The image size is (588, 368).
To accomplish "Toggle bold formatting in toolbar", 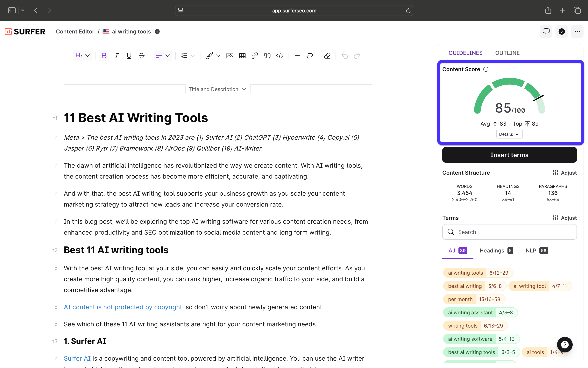I will pyautogui.click(x=104, y=56).
